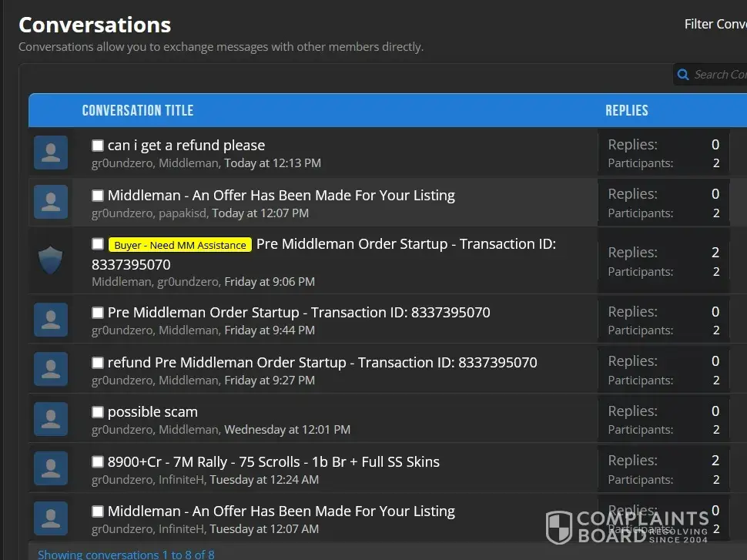Select checkbox for 'possible scam' conversation
This screenshot has height=560, width=747.
(x=98, y=412)
